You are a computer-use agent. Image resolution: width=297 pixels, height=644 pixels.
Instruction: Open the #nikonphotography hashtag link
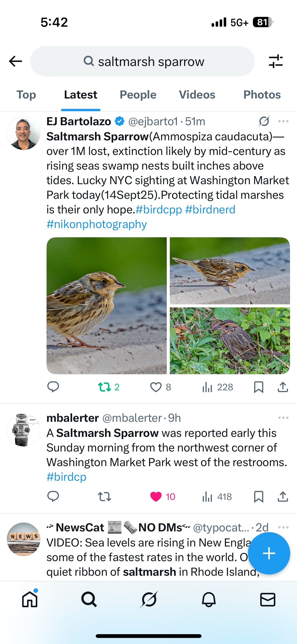(x=96, y=224)
